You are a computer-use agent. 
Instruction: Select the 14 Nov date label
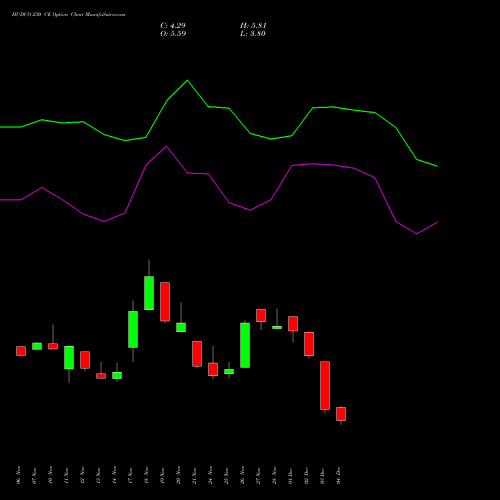(114, 475)
